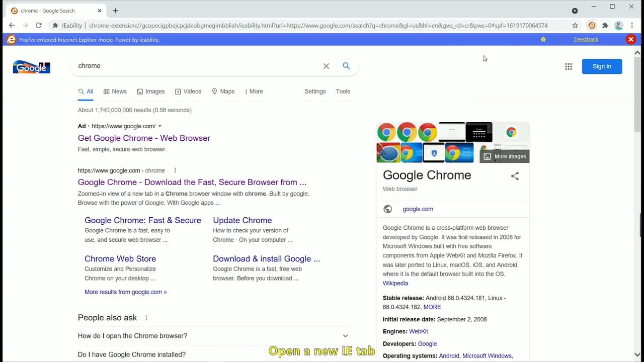Open google.com link in knowledge panel
Viewport: 644px width, 362px height.
coord(418,209)
